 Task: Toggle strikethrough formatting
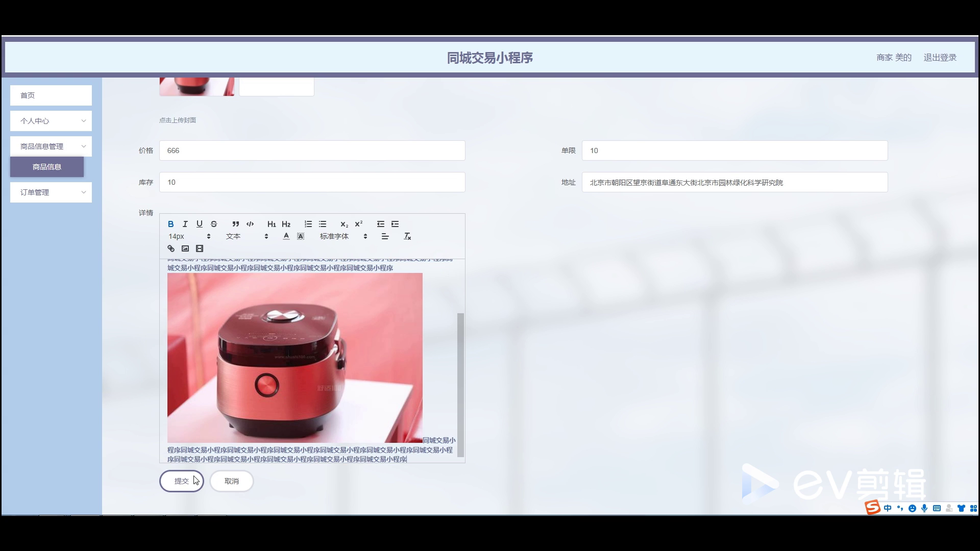pos(214,224)
